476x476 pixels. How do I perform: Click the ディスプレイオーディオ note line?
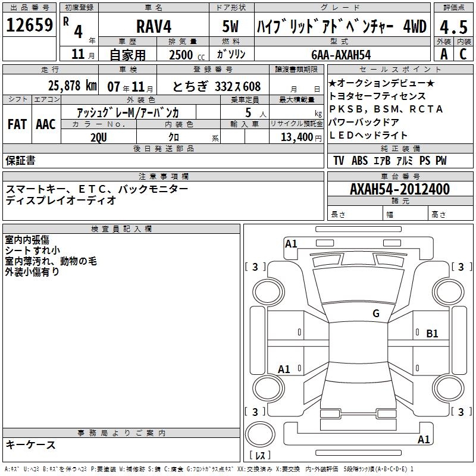coord(61,201)
